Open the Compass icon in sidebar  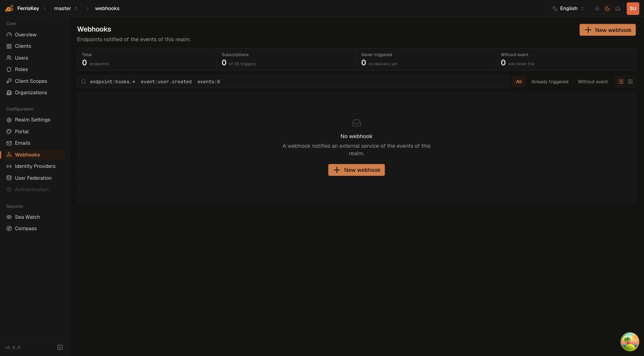point(9,228)
